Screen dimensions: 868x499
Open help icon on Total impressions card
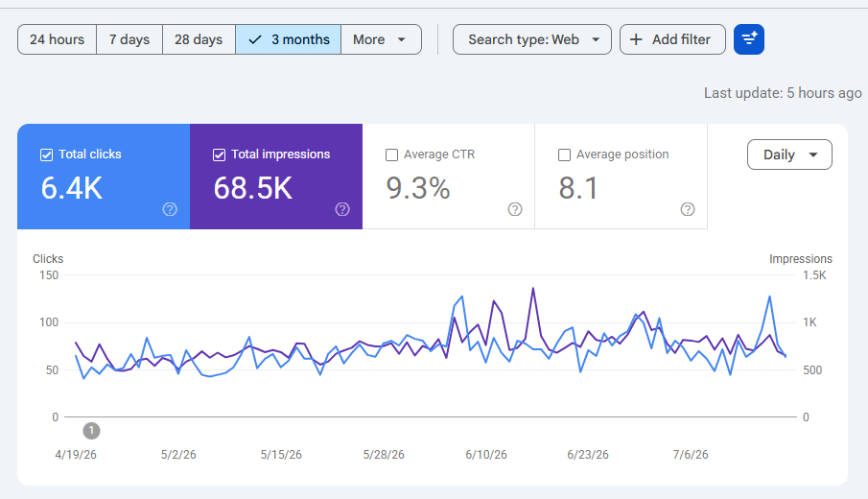(342, 209)
